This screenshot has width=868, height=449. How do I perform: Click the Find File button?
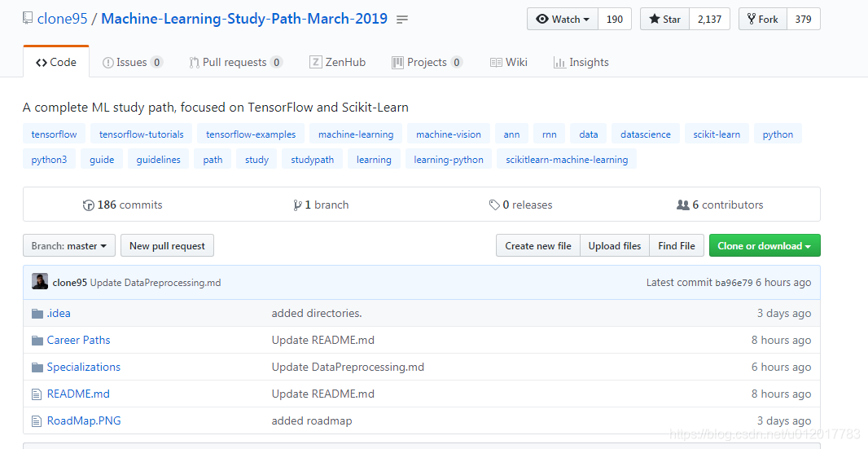point(677,245)
